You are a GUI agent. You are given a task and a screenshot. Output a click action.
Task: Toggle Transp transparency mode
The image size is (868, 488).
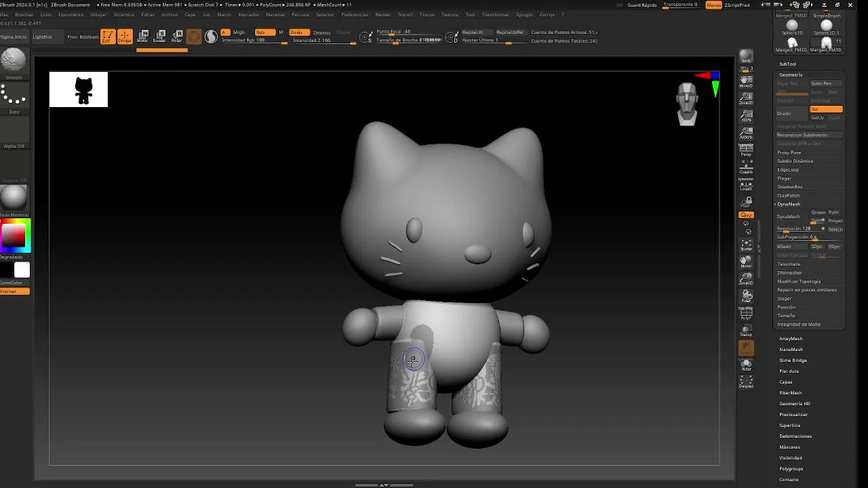(x=746, y=330)
